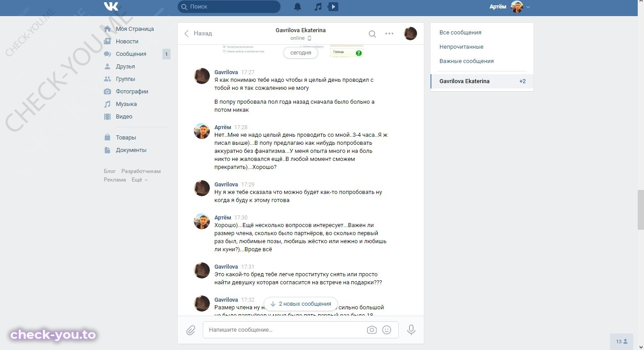Click the people icon beside Группы

pyautogui.click(x=107, y=79)
